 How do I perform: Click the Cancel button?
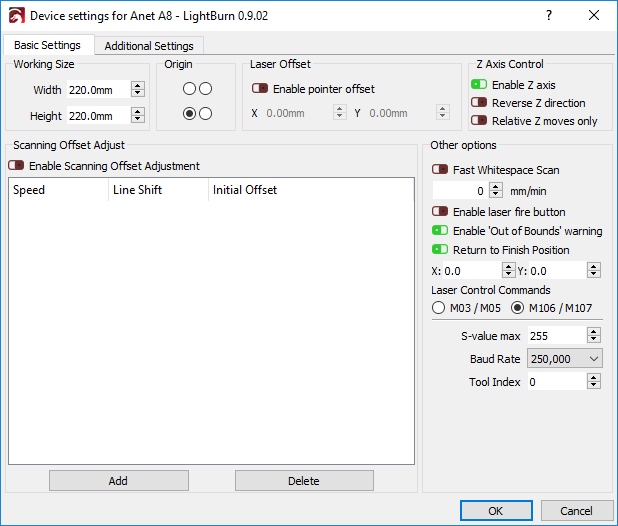577,511
